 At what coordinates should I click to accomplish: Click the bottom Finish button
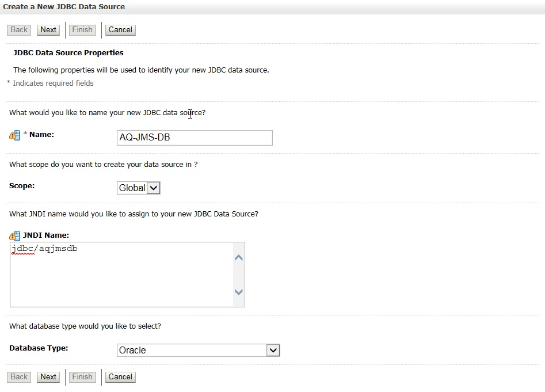pyautogui.click(x=82, y=377)
